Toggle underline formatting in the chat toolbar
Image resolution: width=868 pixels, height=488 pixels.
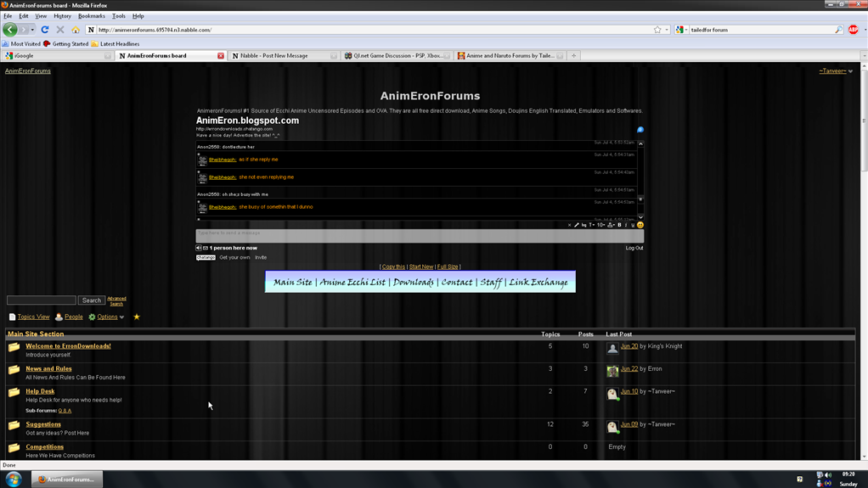click(x=633, y=225)
